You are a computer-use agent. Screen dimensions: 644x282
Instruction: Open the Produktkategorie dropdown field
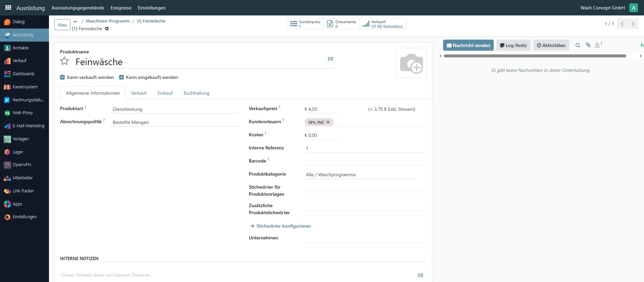tap(359, 175)
